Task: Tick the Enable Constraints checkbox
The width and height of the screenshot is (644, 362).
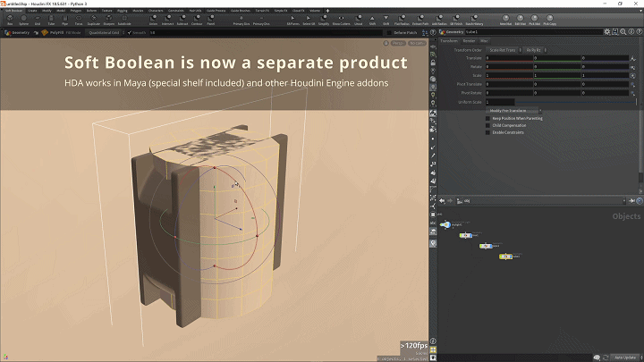Action: tap(488, 132)
